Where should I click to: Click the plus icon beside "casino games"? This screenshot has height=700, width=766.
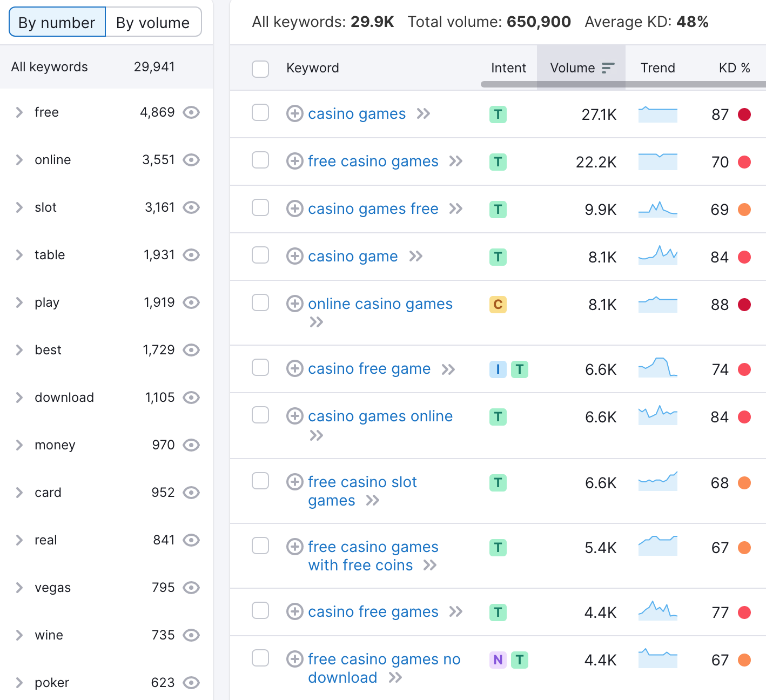295,114
